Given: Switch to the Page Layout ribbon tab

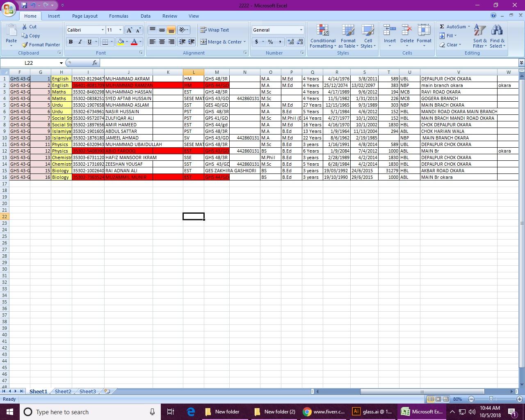Looking at the screenshot, I should [84, 16].
